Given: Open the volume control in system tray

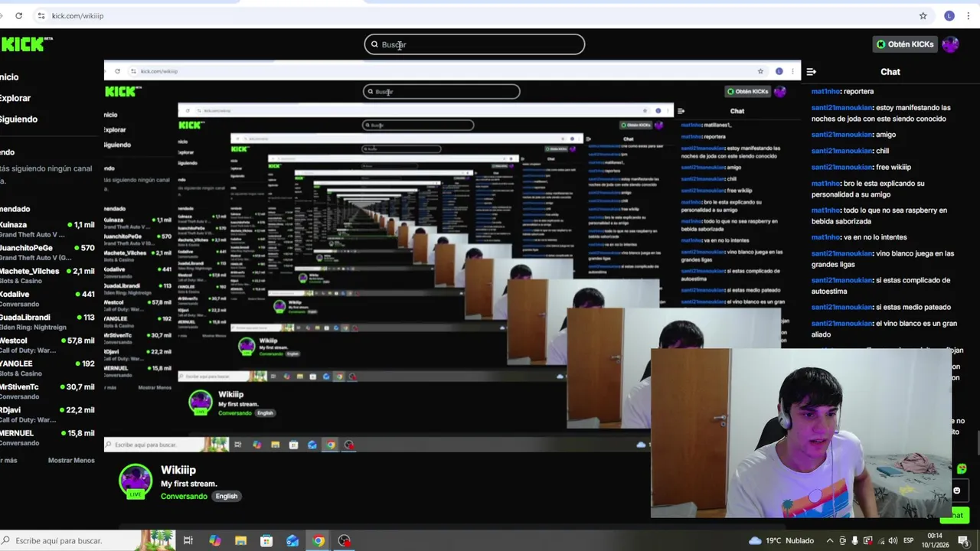Looking at the screenshot, I should tap(893, 541).
